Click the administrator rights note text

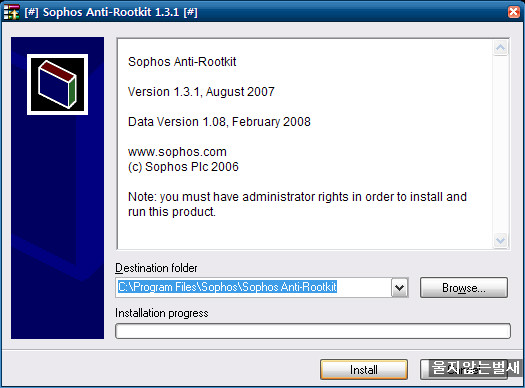point(297,204)
